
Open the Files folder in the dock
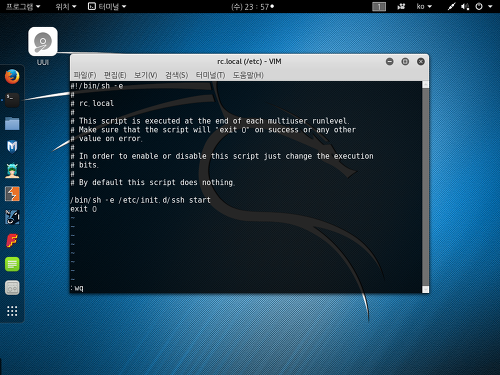12,123
